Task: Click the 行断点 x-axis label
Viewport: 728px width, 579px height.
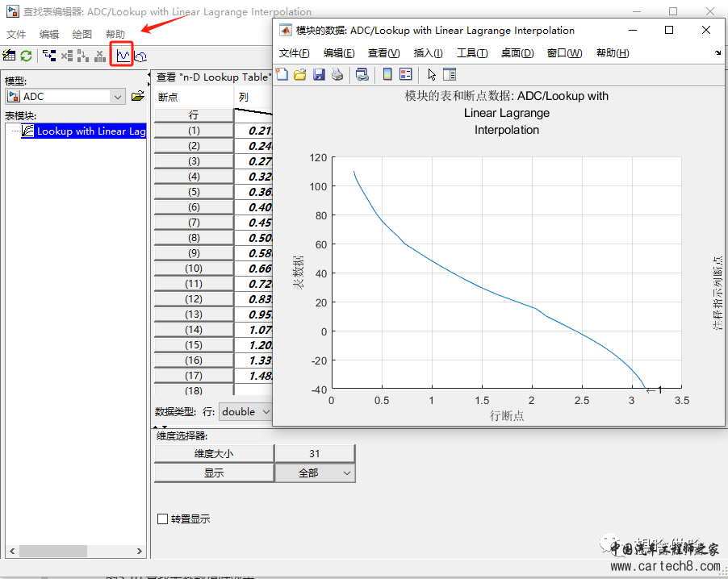Action: 507,415
